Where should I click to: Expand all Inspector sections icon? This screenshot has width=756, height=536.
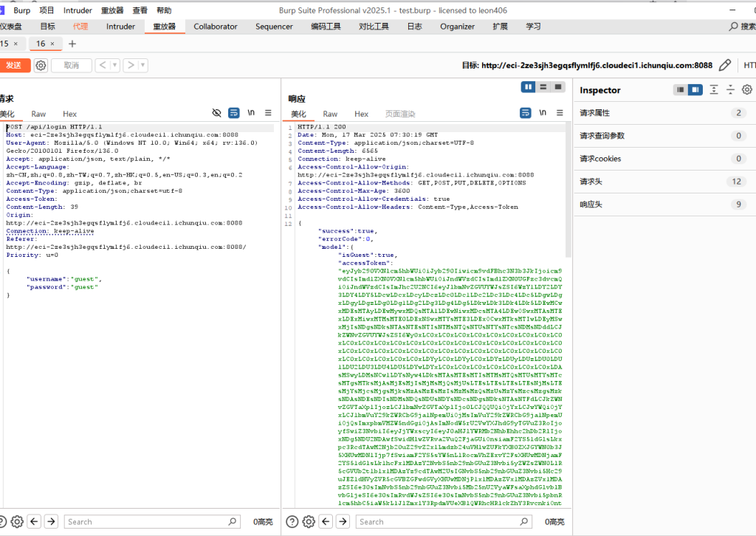(x=714, y=89)
